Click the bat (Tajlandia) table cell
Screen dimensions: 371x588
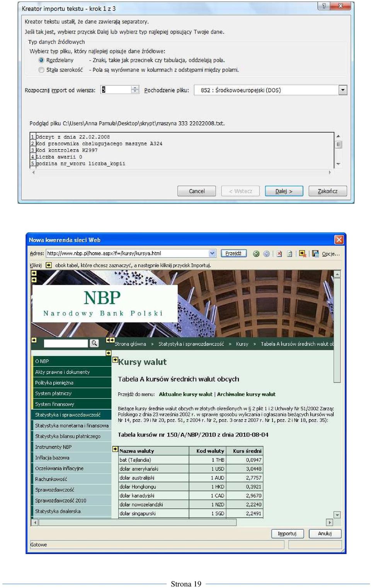click(154, 460)
